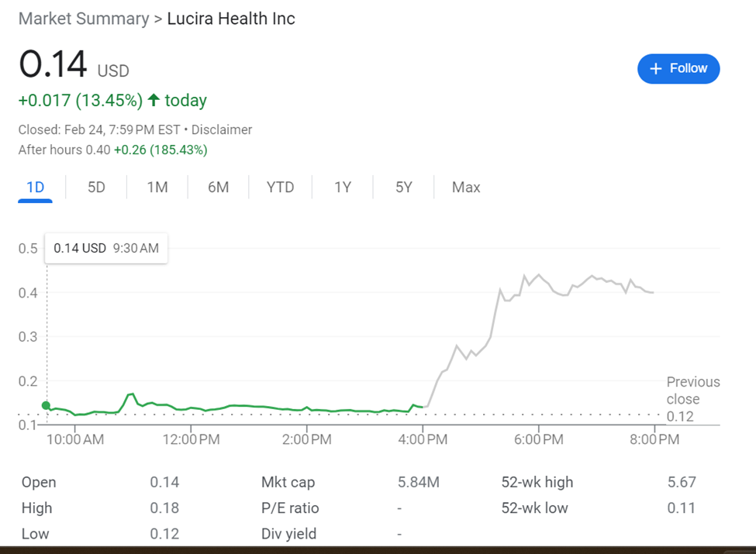The width and height of the screenshot is (756, 554).
Task: Click the Closed: Feb 24, 7:59 PM EST text
Action: [98, 129]
